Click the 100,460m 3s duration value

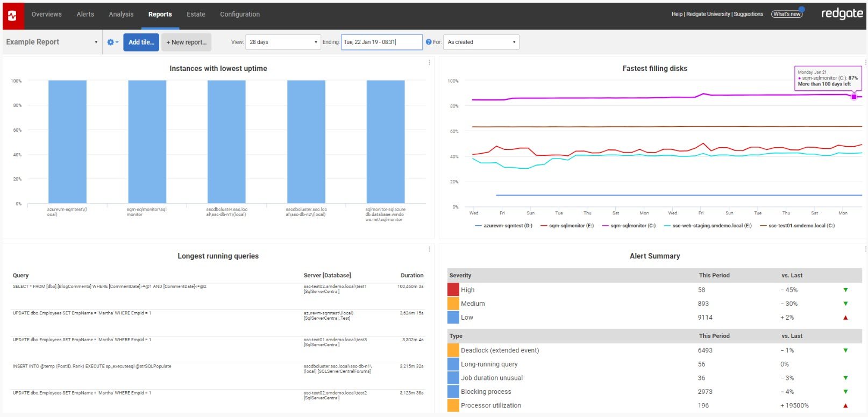tap(410, 286)
